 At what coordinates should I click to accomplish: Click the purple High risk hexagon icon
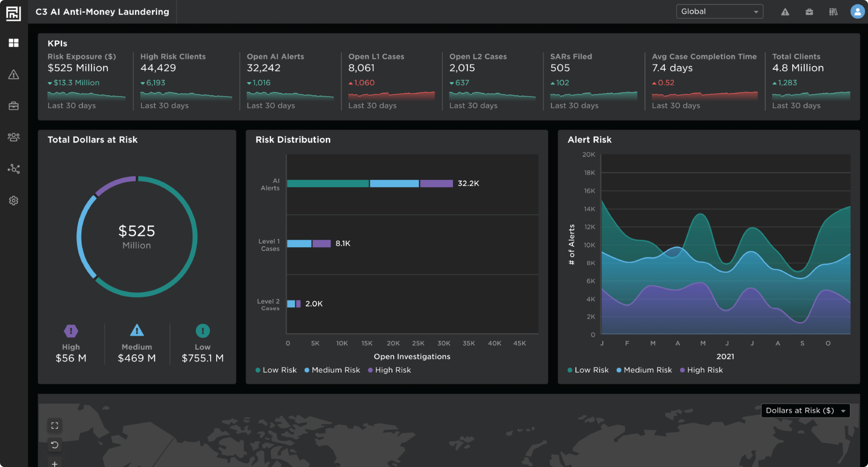pos(71,331)
